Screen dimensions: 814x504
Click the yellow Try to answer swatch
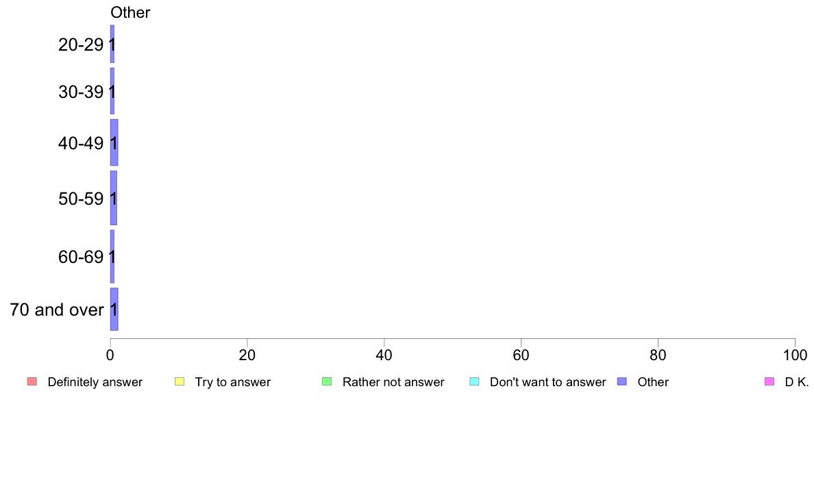tap(180, 381)
